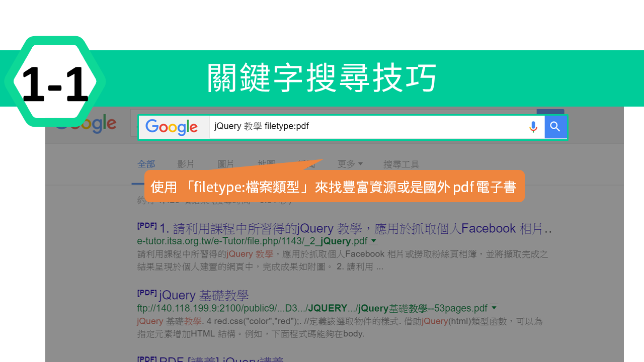Select the 全部 results tab
This screenshot has width=644, height=362.
point(146,164)
